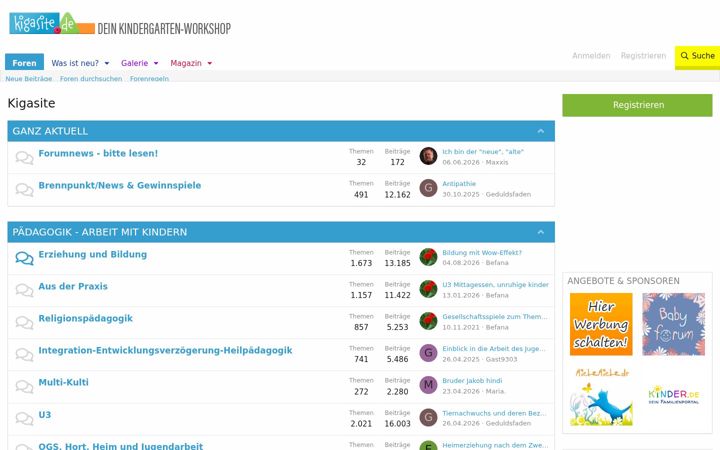Open Maxxis avatar in Forumnews row
This screenshot has height=450, width=720.
(x=428, y=156)
